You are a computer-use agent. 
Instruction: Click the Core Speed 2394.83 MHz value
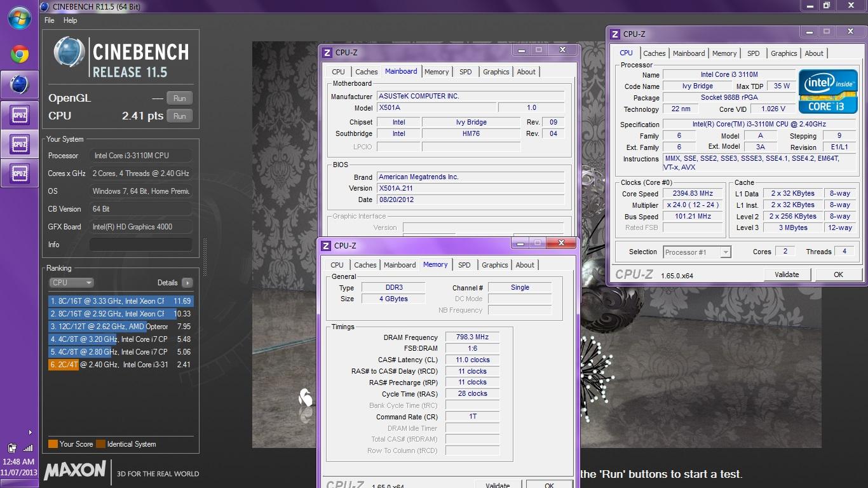point(694,193)
